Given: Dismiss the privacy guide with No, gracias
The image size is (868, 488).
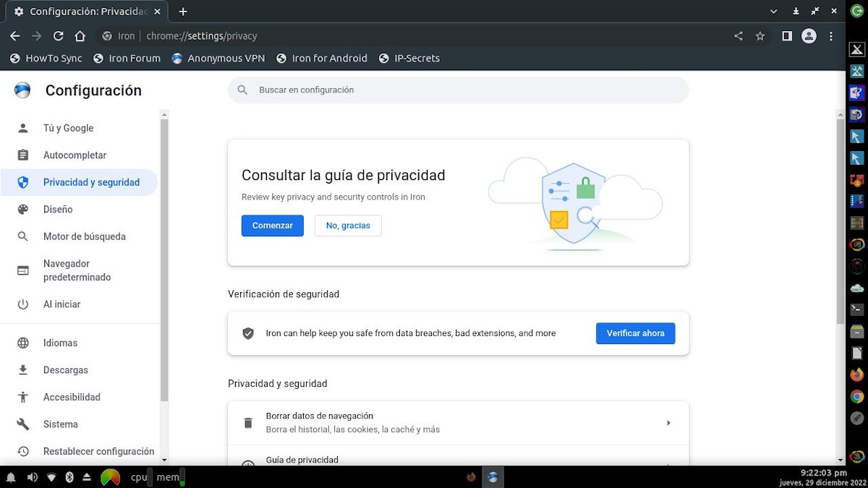Looking at the screenshot, I should [x=348, y=226].
